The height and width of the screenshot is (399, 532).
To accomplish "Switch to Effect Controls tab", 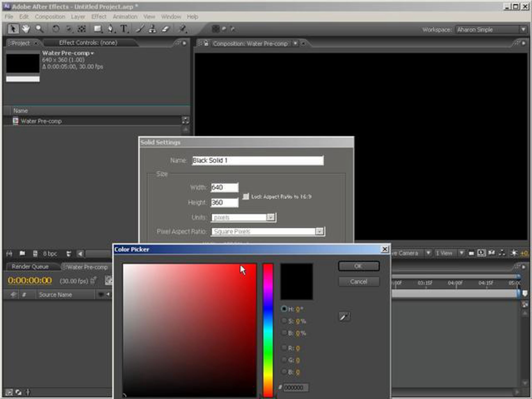I will coord(88,43).
